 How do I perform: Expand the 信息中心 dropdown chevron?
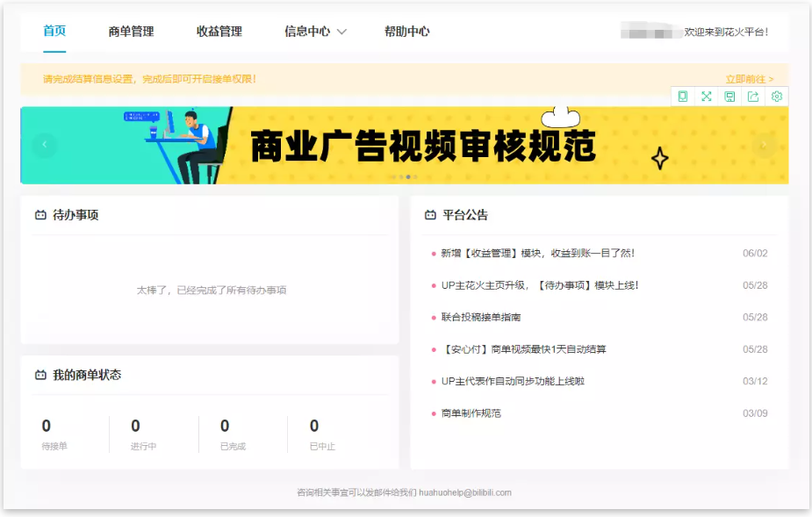point(341,32)
